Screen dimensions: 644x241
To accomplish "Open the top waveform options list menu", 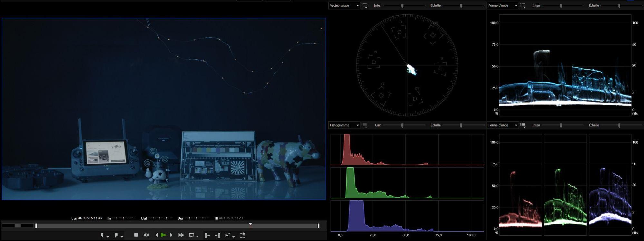I will [x=523, y=5].
